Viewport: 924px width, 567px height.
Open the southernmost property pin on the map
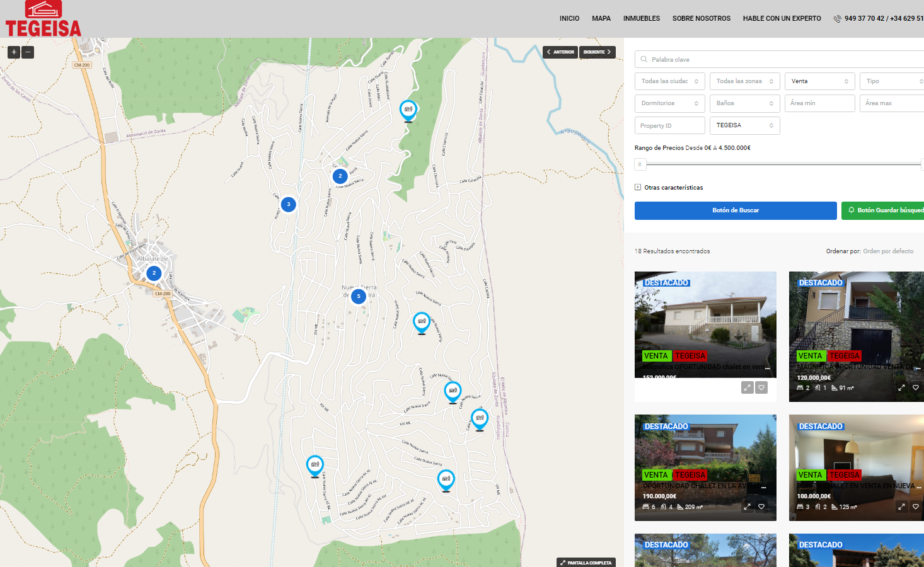pyautogui.click(x=446, y=481)
